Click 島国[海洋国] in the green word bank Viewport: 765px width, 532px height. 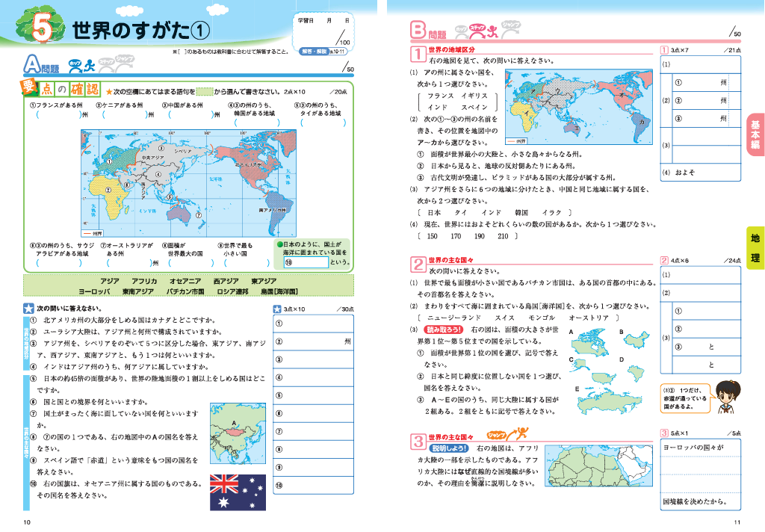click(x=279, y=291)
